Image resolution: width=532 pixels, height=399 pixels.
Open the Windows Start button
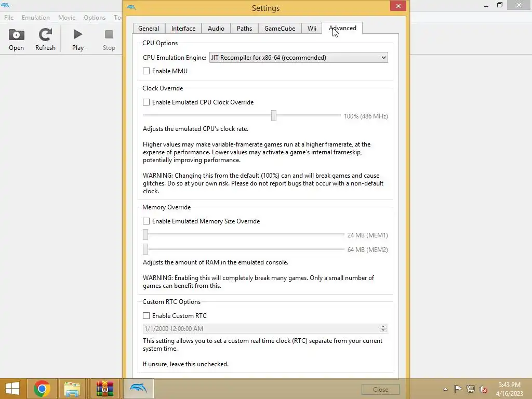click(12, 389)
